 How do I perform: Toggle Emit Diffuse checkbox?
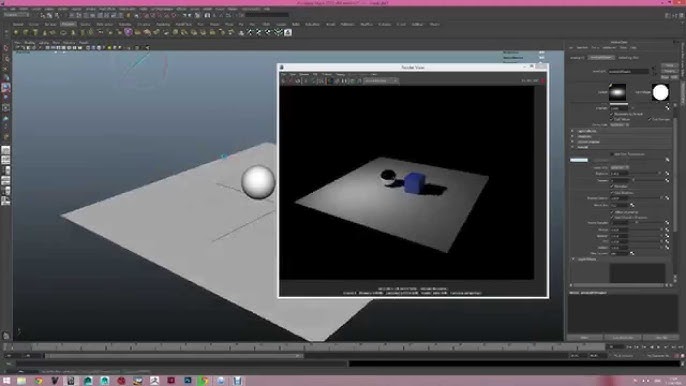(612, 119)
